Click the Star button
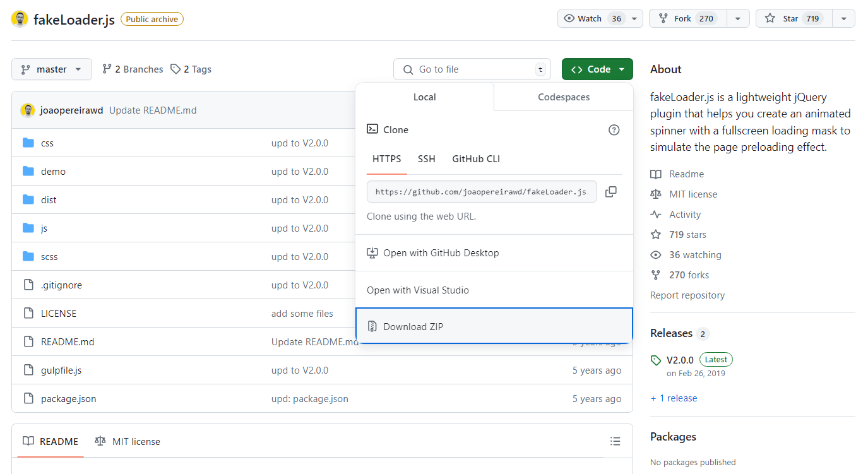The width and height of the screenshot is (868, 474). [794, 18]
